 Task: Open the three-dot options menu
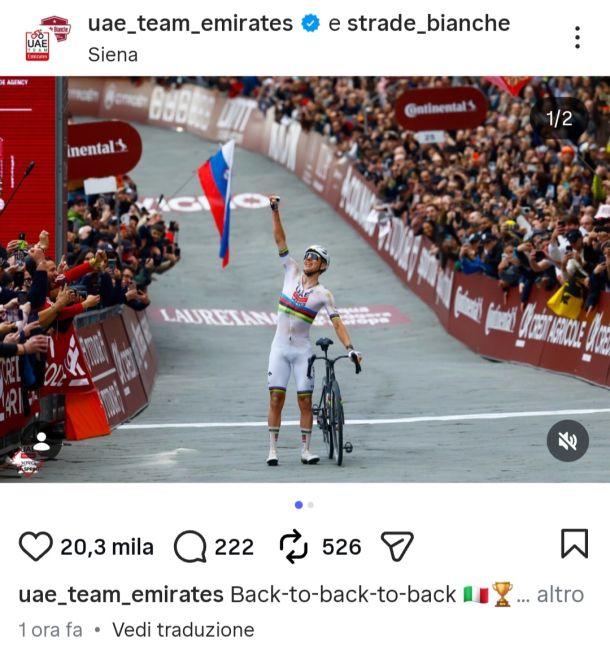pos(577,37)
